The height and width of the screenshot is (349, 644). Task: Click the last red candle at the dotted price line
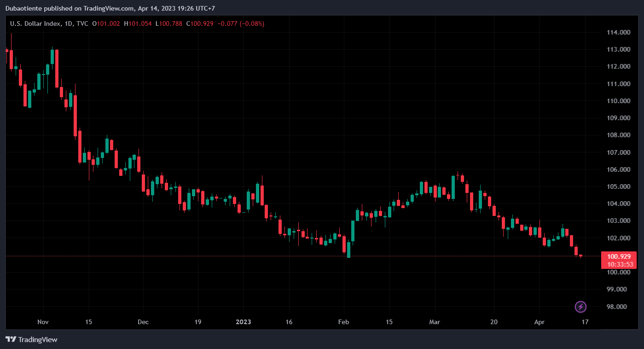[580, 256]
